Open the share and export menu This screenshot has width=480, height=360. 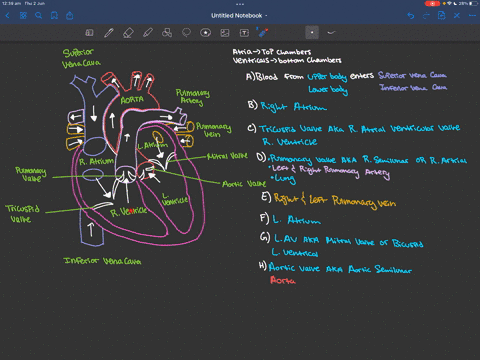70,16
